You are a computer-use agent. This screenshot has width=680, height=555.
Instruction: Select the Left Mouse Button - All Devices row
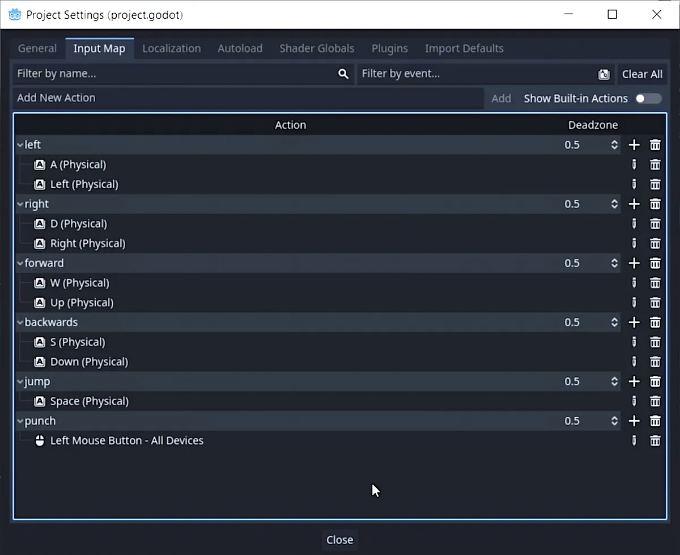318,441
